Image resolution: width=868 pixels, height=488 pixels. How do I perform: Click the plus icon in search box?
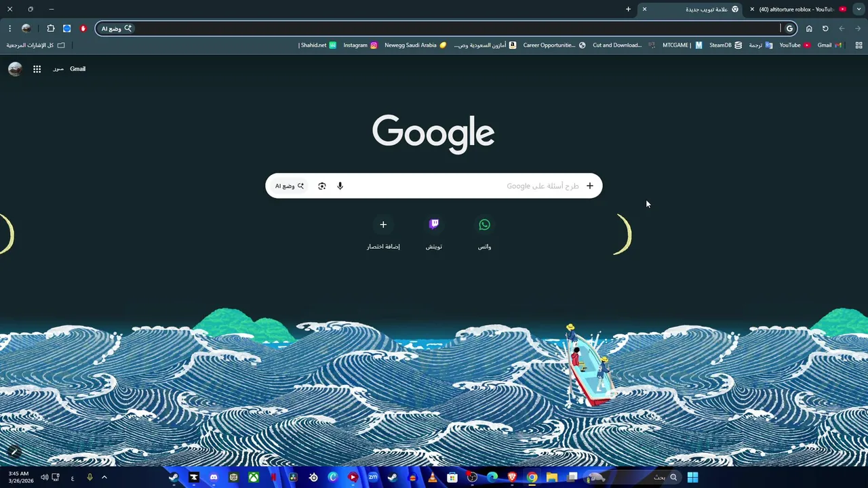coord(590,186)
